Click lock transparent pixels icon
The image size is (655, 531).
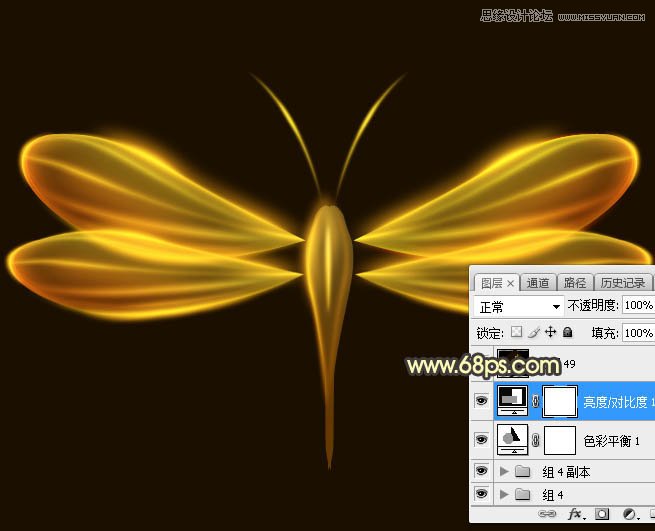coord(516,332)
